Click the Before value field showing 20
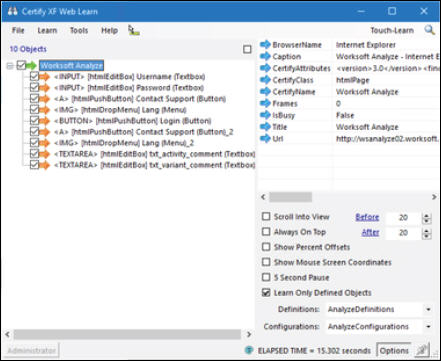 [403, 217]
